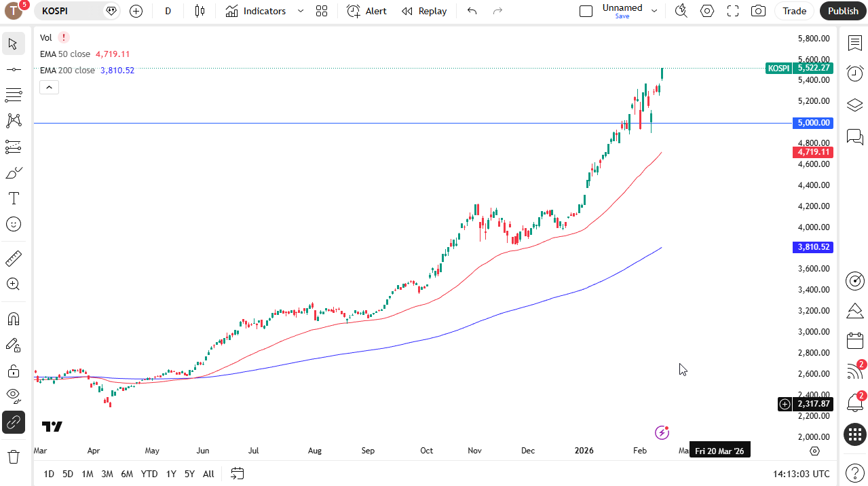Open the Trade button
868x486 pixels.
795,11
